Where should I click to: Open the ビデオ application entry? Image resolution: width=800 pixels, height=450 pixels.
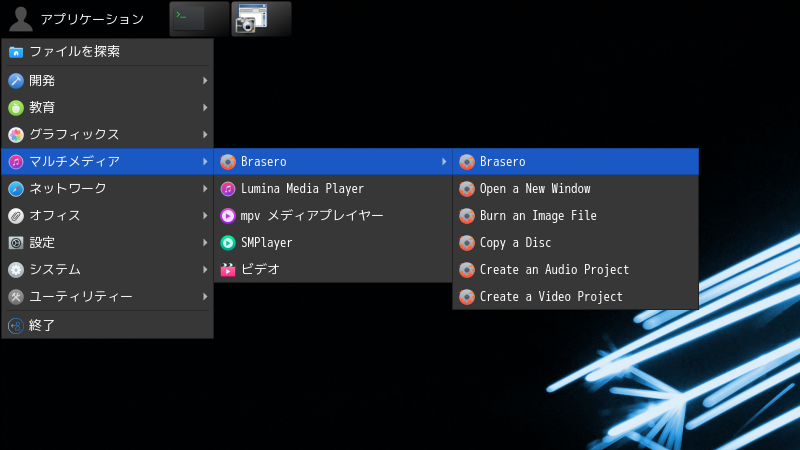click(333, 269)
